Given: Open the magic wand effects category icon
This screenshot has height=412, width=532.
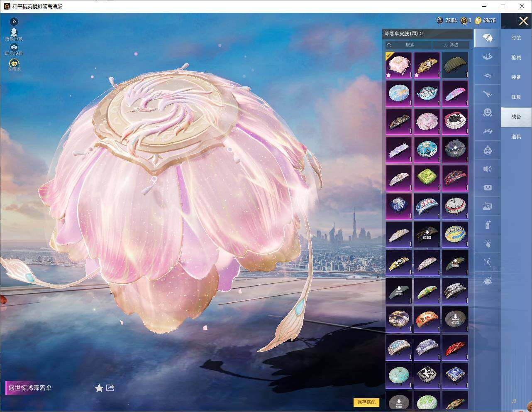Looking at the screenshot, I should pyautogui.click(x=487, y=262).
